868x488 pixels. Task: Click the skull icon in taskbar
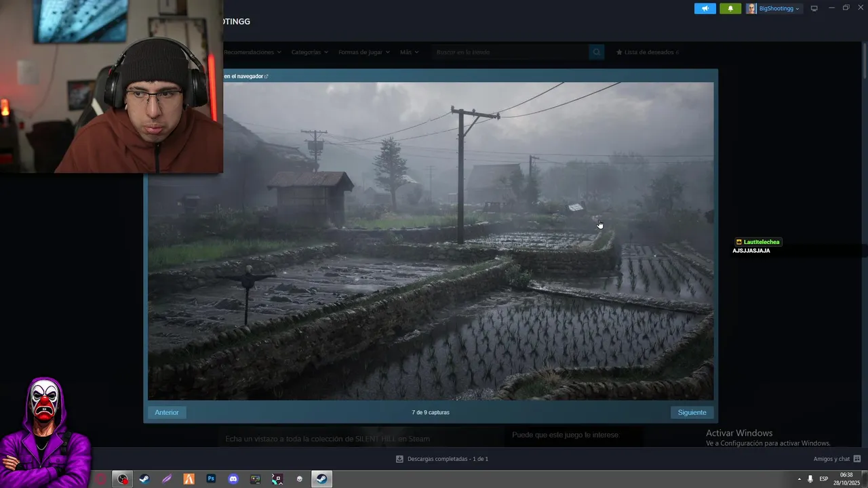coord(300,479)
